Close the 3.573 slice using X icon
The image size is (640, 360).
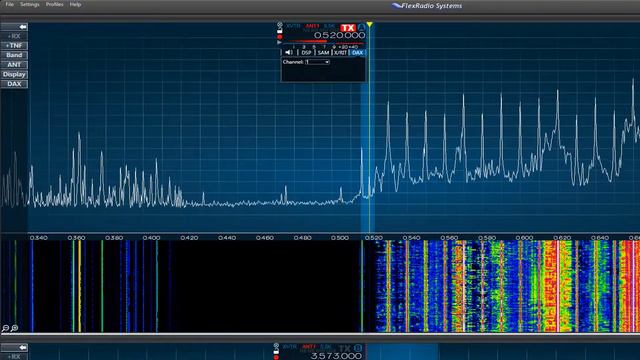click(276, 346)
